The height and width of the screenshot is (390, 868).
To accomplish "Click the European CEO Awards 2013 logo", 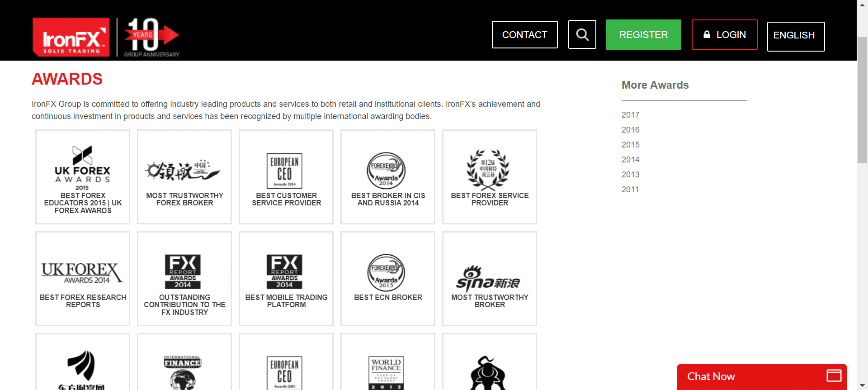I will (284, 373).
